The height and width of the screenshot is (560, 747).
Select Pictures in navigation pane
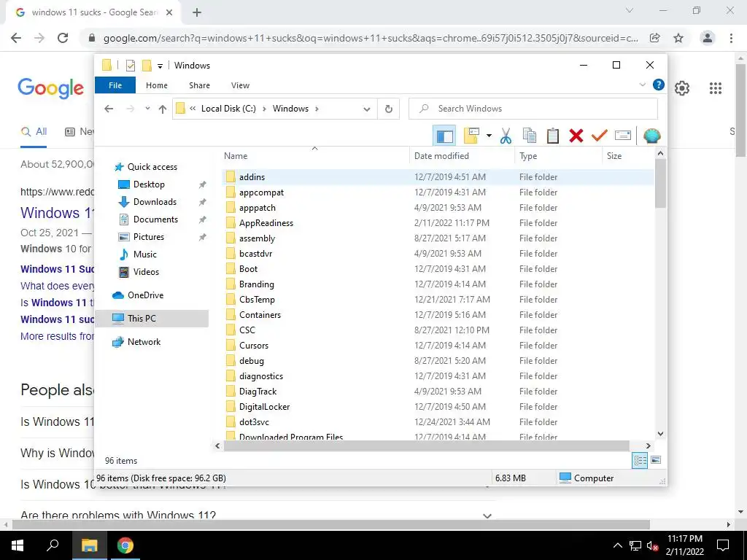pyautogui.click(x=149, y=237)
